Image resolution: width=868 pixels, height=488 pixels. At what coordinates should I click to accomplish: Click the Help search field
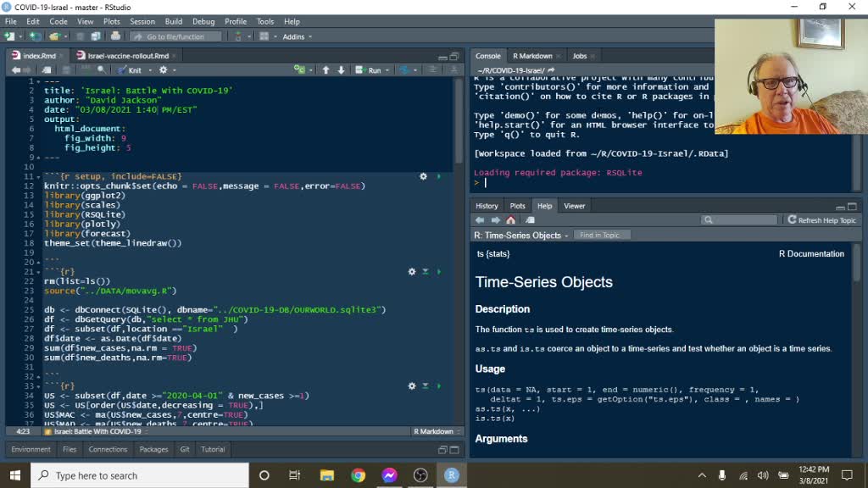coord(739,220)
